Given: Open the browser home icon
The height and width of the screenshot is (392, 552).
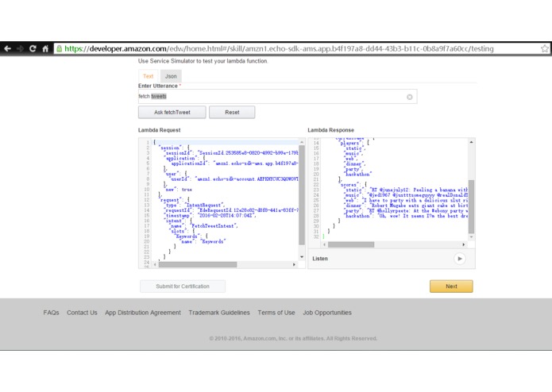Looking at the screenshot, I should (45, 48).
